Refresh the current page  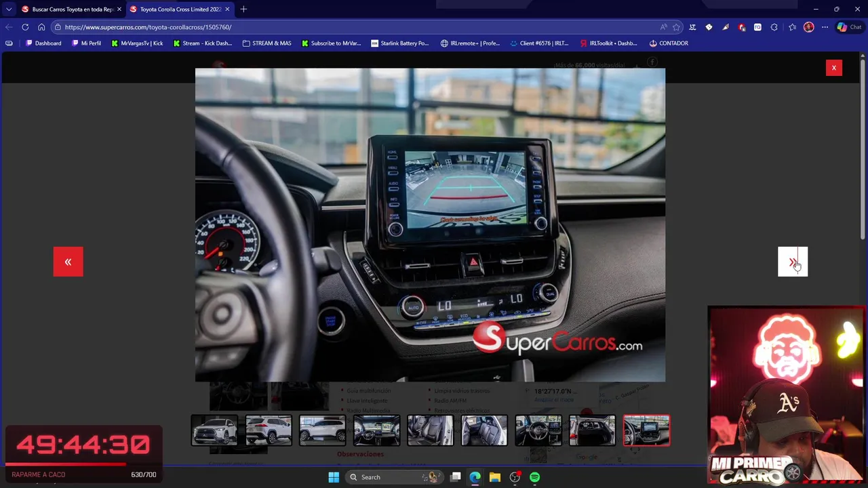25,27
